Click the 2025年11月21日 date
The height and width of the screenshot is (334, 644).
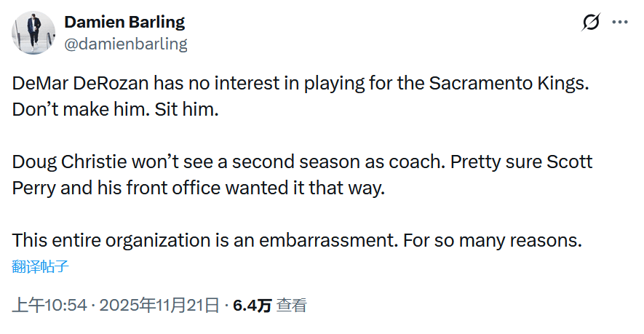159,305
